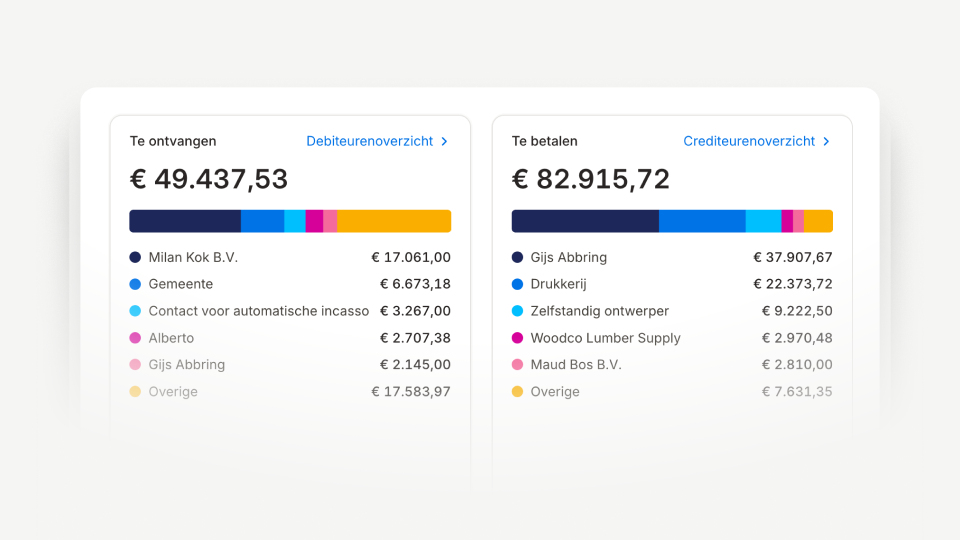The height and width of the screenshot is (540, 960).
Task: Click cyan dot beside Contact voor automatische incasso
Action: (135, 311)
